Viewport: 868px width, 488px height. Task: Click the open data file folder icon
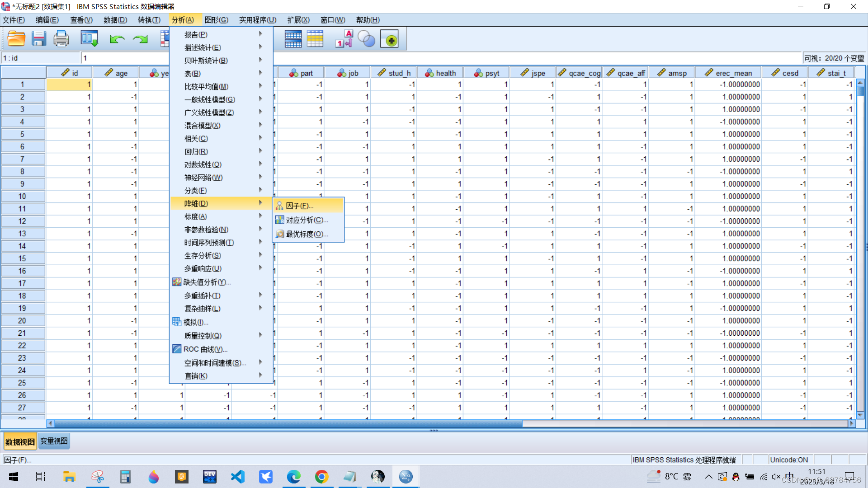tap(16, 39)
